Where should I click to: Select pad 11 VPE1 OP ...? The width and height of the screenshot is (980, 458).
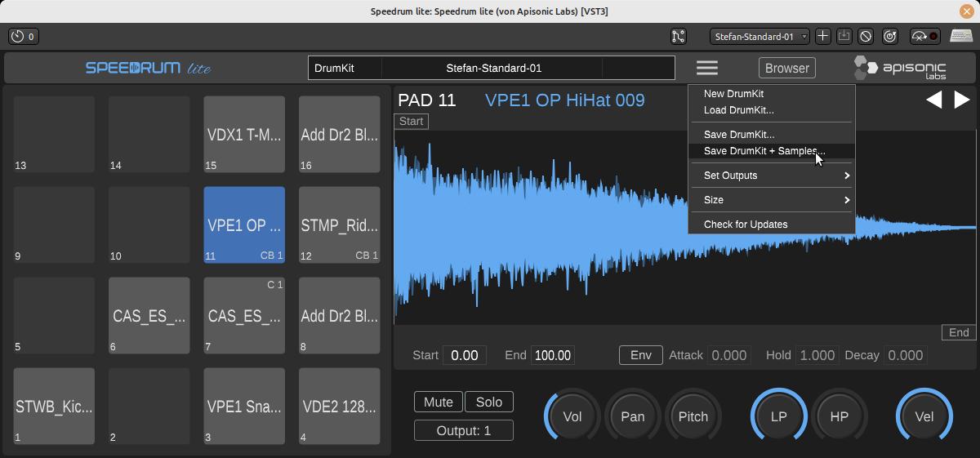(x=244, y=225)
